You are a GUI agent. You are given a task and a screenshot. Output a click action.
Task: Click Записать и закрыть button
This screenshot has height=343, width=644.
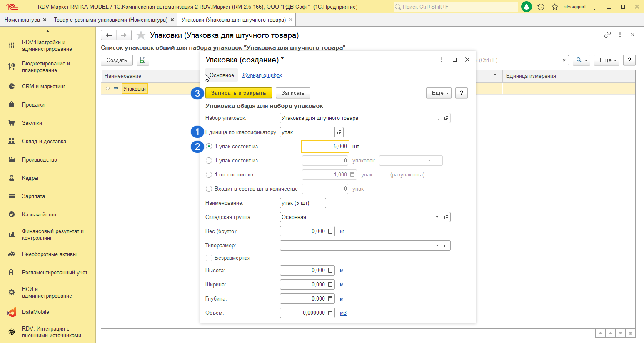point(238,93)
